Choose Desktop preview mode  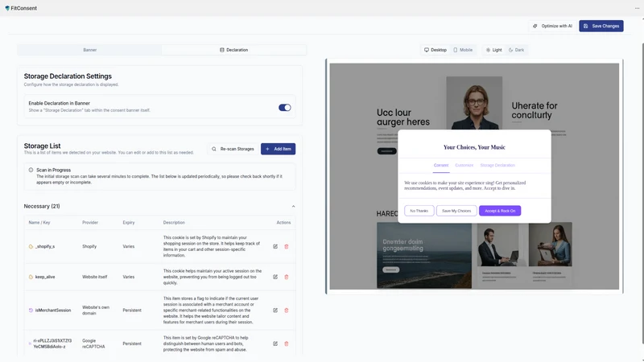436,50
